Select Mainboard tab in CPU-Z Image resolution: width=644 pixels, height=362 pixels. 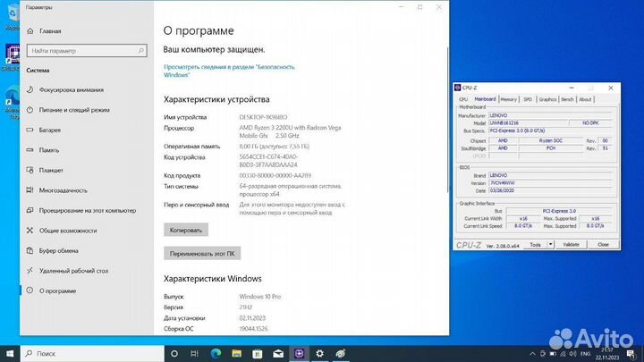coord(485,99)
